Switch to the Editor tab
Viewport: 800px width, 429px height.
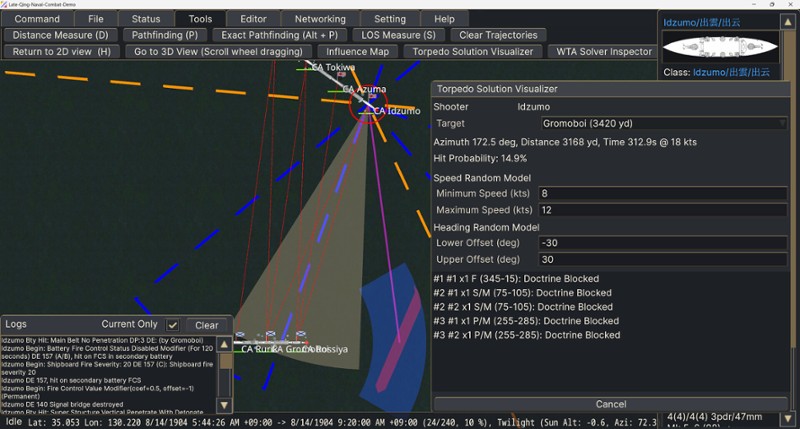pyautogui.click(x=253, y=19)
